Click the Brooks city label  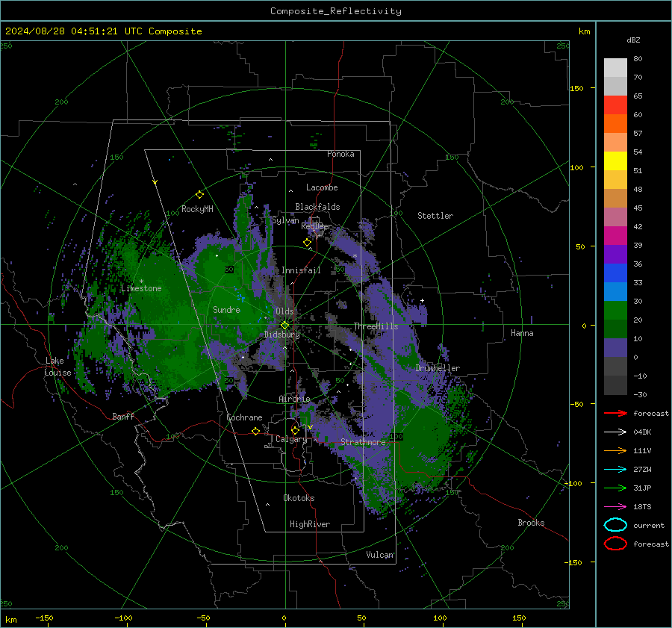point(531,523)
